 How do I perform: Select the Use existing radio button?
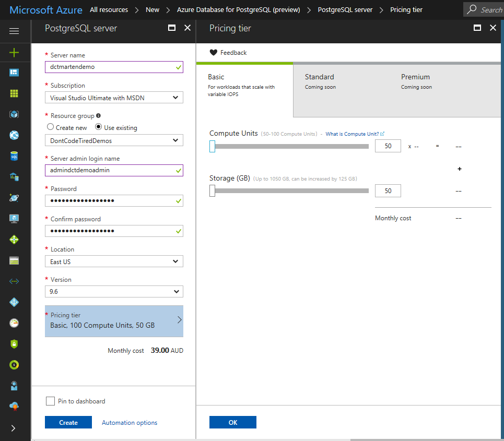pyautogui.click(x=97, y=127)
